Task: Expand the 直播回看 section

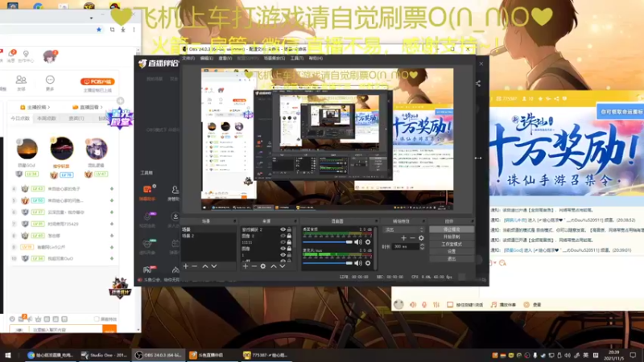Action: 88,107
